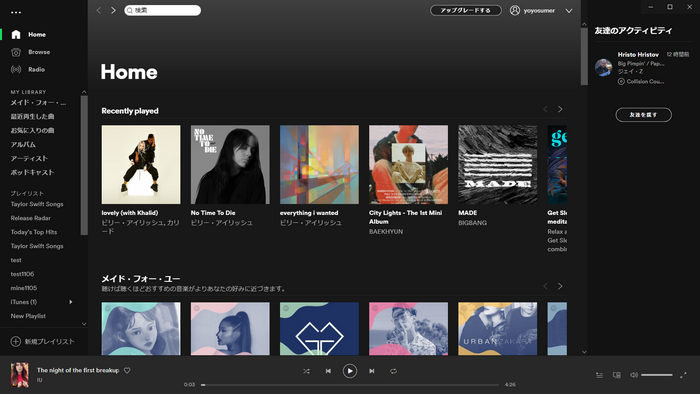Mute the volume speaker icon

633,375
